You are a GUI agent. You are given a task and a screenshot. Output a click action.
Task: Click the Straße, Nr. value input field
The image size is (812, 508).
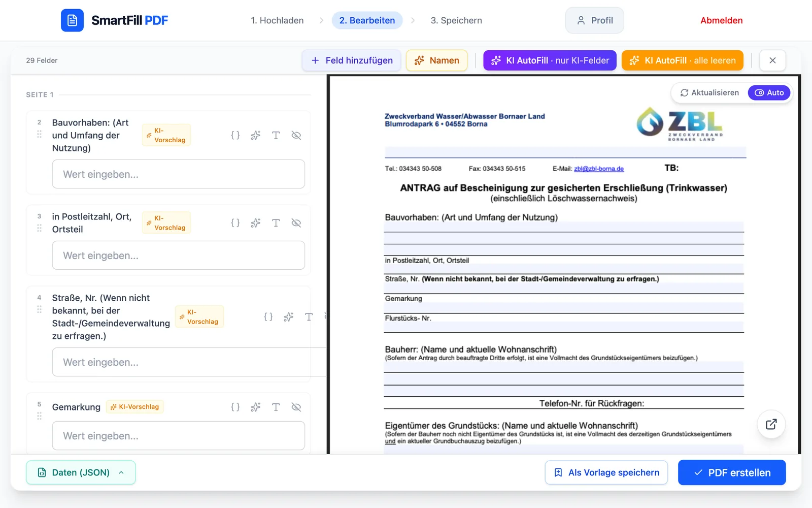coord(189,362)
